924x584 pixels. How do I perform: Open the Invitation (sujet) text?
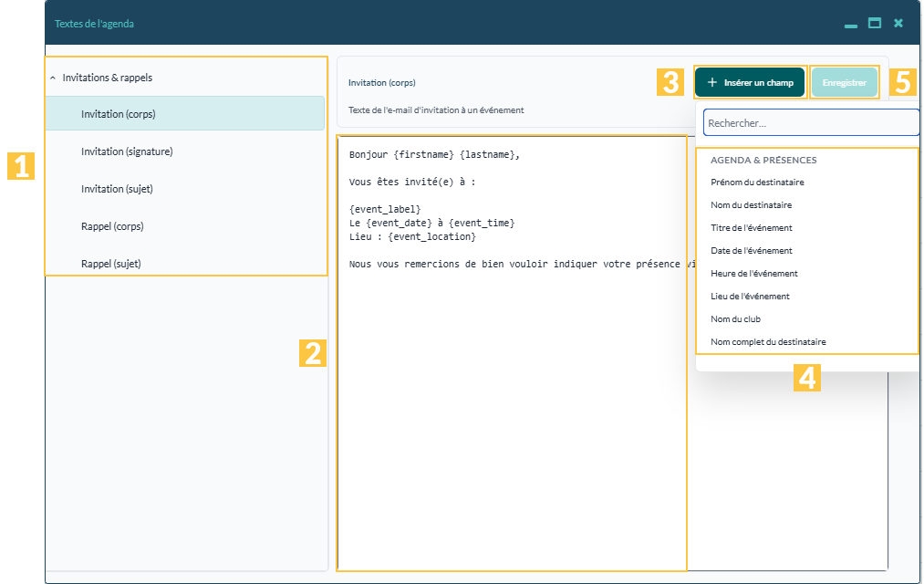(x=185, y=189)
